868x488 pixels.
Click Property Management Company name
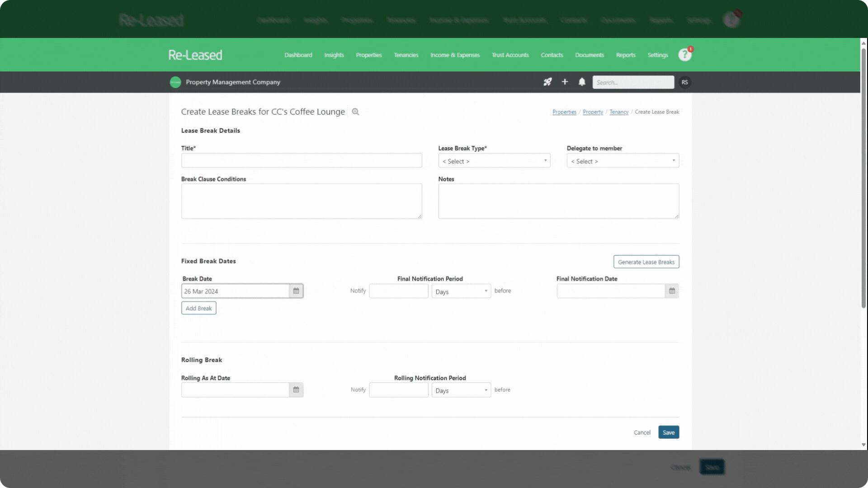coord(233,82)
